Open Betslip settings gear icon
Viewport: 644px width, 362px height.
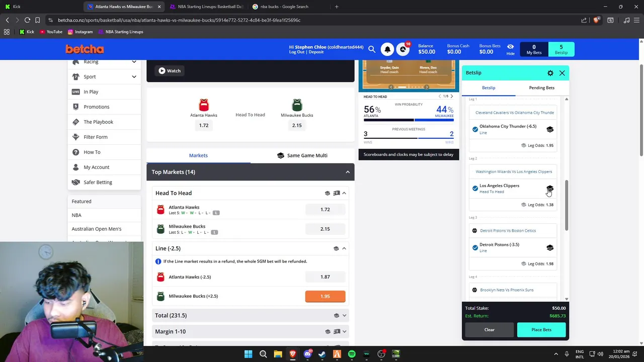click(550, 73)
